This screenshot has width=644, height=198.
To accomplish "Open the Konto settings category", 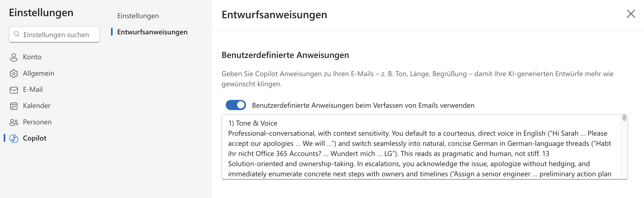I will (32, 57).
